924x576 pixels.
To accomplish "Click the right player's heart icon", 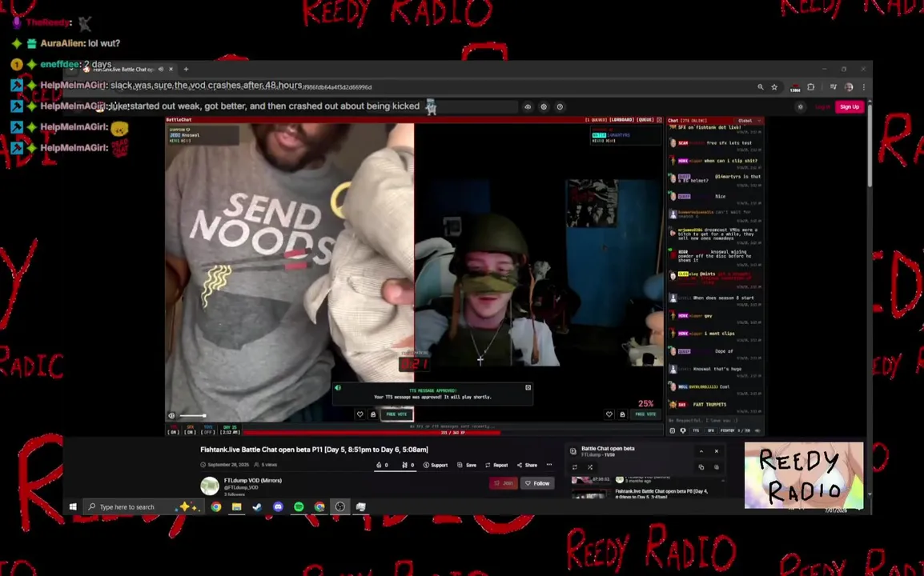I will pyautogui.click(x=609, y=414).
